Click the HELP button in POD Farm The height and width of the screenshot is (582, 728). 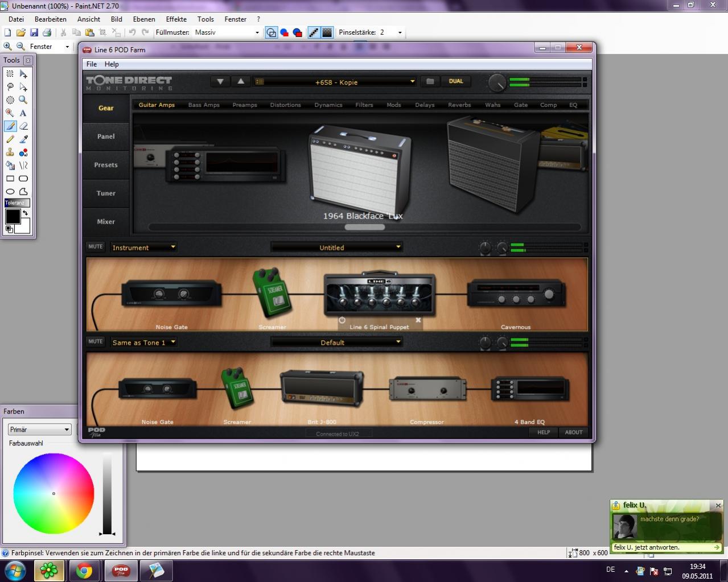point(544,432)
